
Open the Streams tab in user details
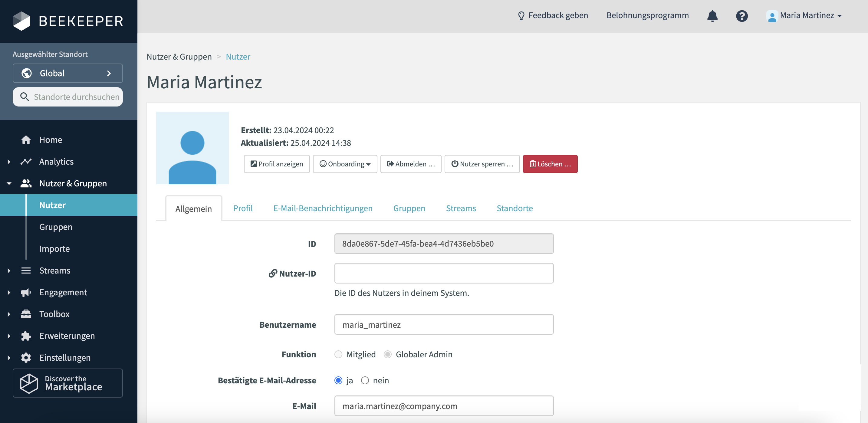point(461,208)
